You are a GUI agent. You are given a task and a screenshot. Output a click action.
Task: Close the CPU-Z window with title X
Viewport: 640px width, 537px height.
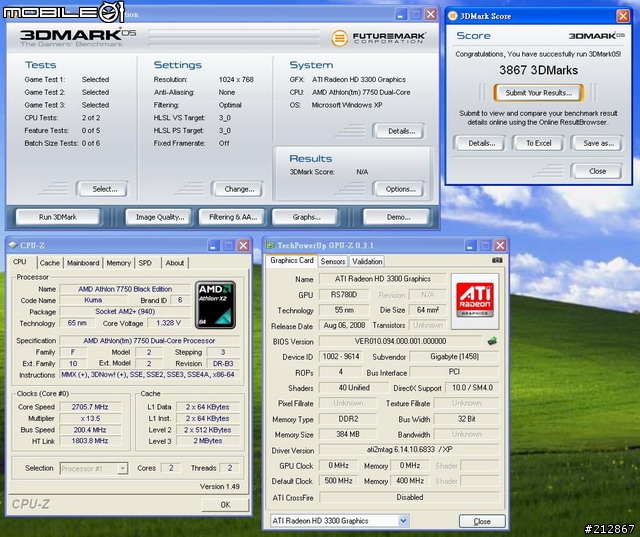243,245
